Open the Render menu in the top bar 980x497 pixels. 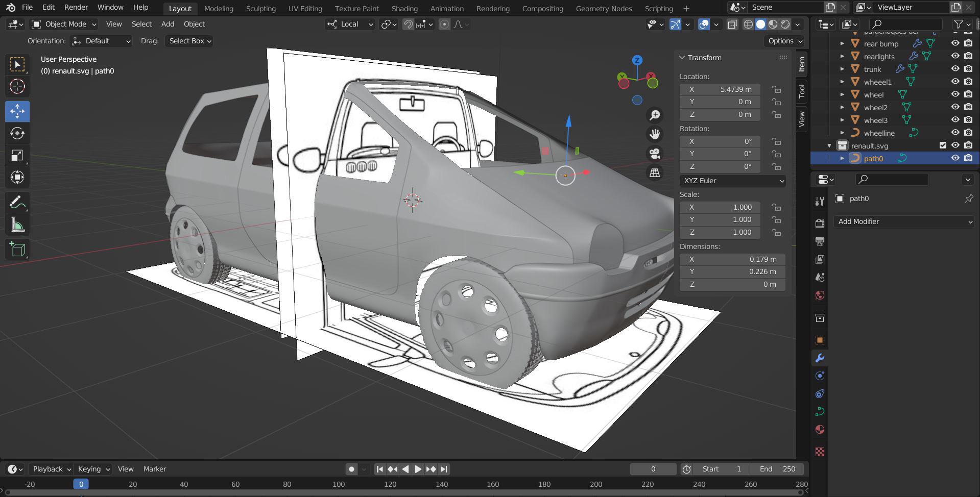click(x=76, y=7)
